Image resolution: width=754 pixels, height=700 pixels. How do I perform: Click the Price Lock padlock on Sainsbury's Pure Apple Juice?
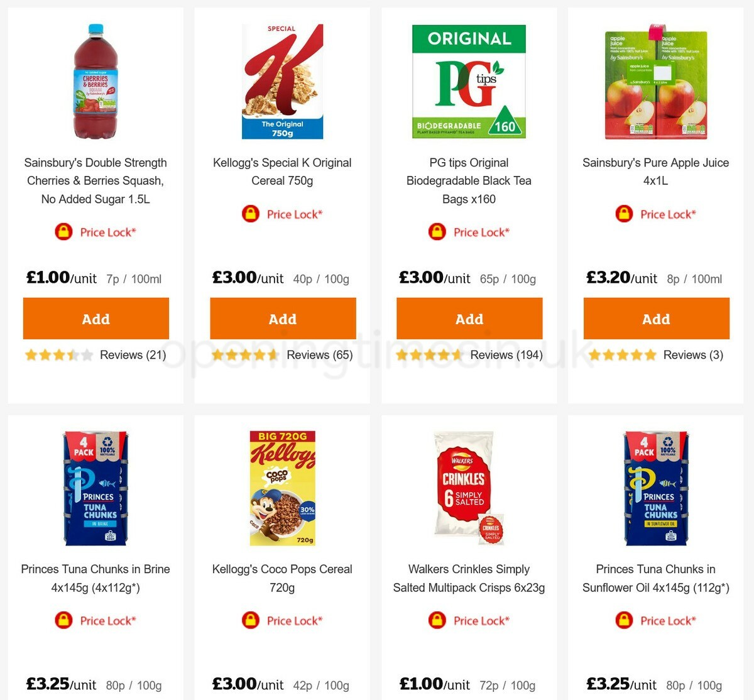tap(623, 214)
